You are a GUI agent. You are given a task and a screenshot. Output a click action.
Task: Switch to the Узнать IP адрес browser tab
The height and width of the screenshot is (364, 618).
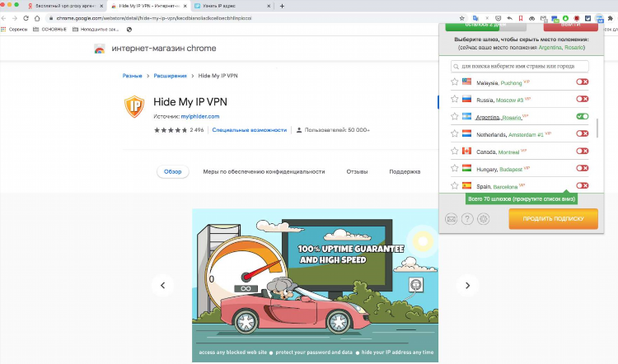[232, 6]
